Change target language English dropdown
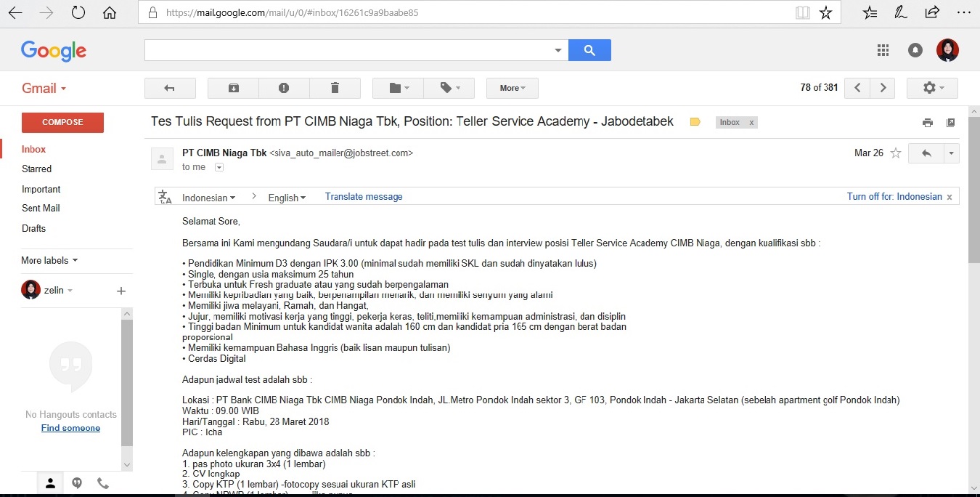 coord(287,197)
